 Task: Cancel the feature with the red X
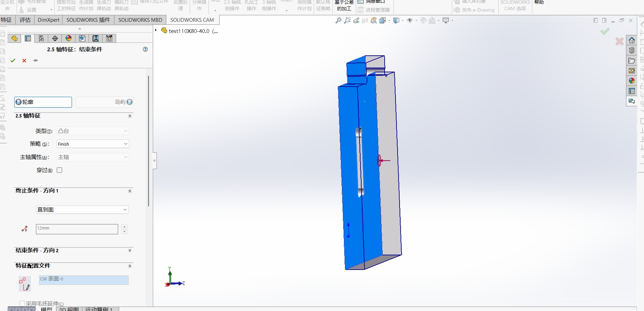click(x=24, y=60)
